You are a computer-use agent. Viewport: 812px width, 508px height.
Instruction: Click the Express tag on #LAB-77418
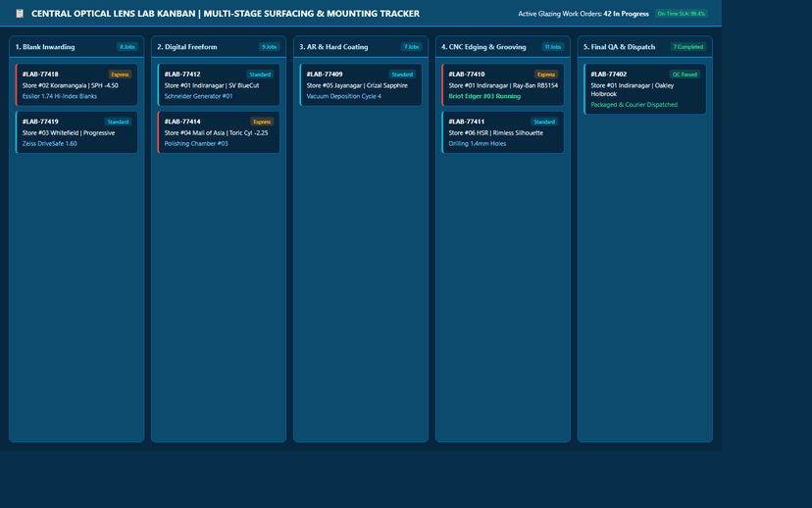(x=120, y=75)
